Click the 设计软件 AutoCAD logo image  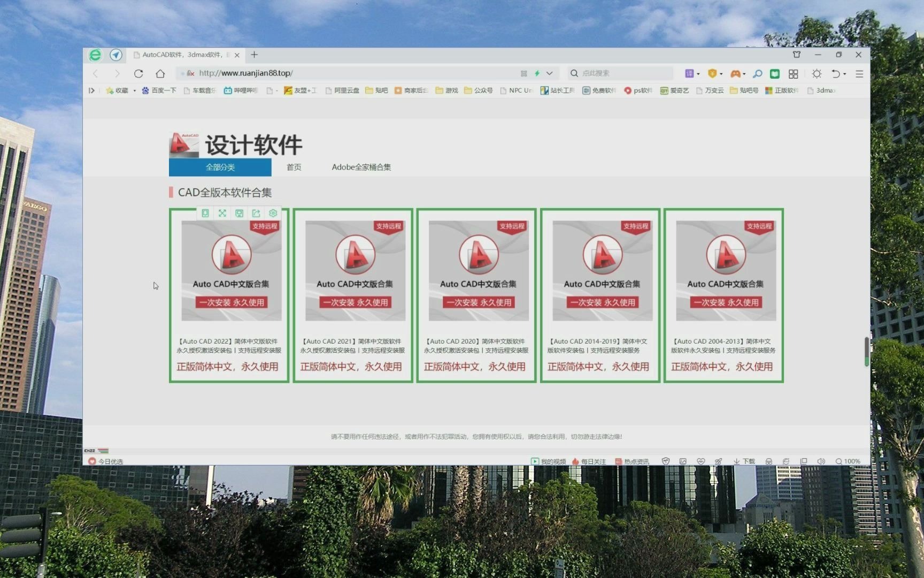click(x=184, y=144)
